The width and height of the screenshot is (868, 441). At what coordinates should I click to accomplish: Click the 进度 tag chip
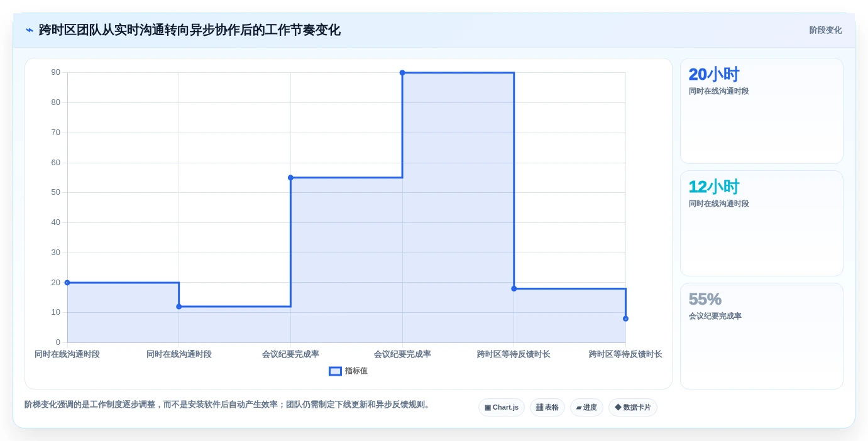[586, 408]
